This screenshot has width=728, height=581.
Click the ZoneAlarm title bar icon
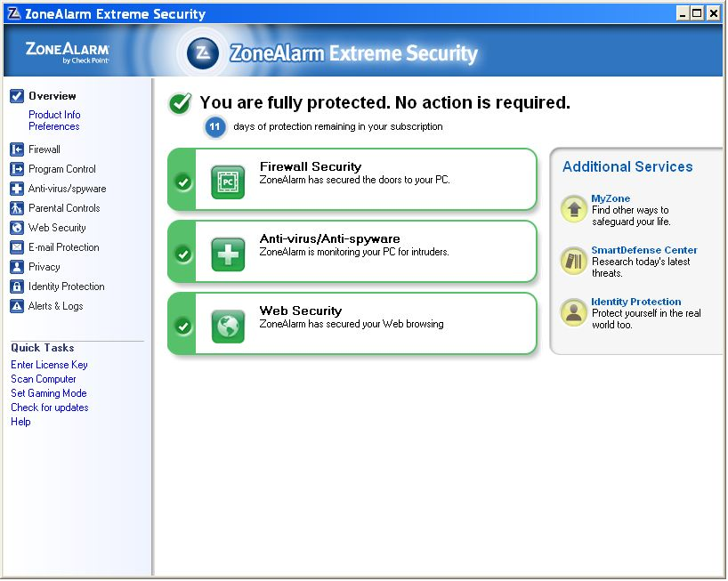pos(14,13)
